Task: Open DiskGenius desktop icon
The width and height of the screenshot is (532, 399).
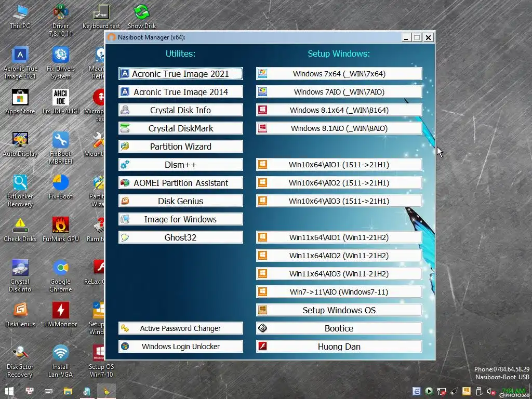Action: pos(20,314)
